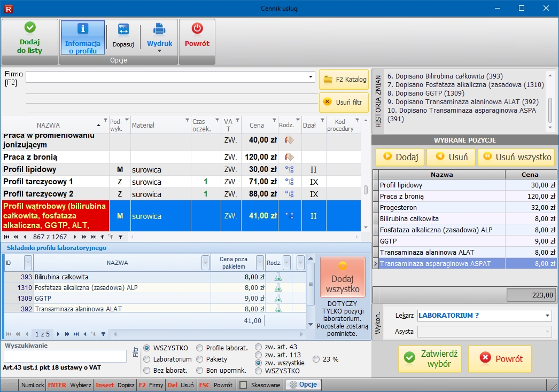559x392 pixels.
Task: Click the HISTORIA ZMIAN vertical tab
Action: 378,101
